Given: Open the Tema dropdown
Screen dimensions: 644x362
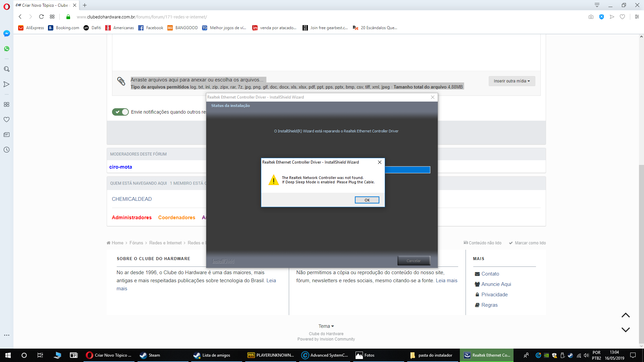Looking at the screenshot, I should click(x=326, y=326).
